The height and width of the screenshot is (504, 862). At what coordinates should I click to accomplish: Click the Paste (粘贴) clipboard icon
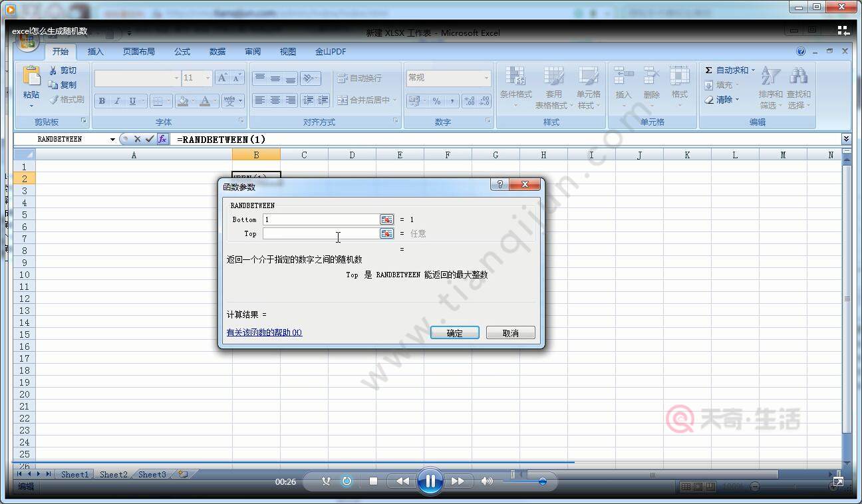[31, 76]
